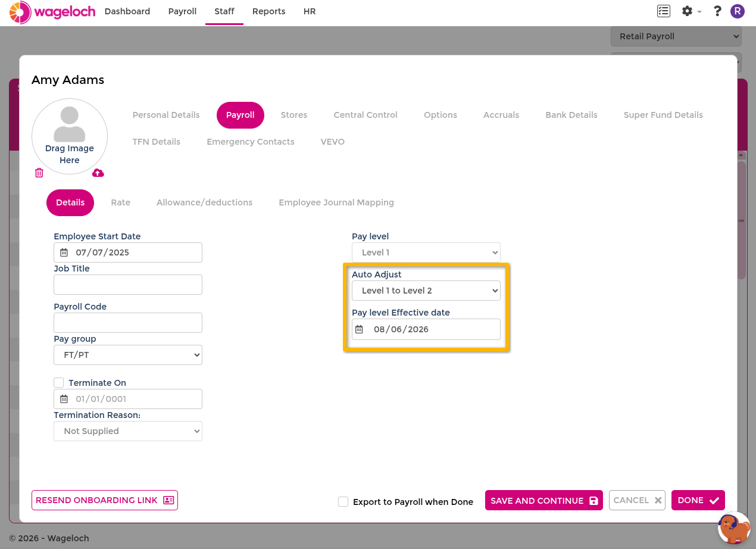756x549 pixels.
Task: Switch to TFN Details tab
Action: 157,142
